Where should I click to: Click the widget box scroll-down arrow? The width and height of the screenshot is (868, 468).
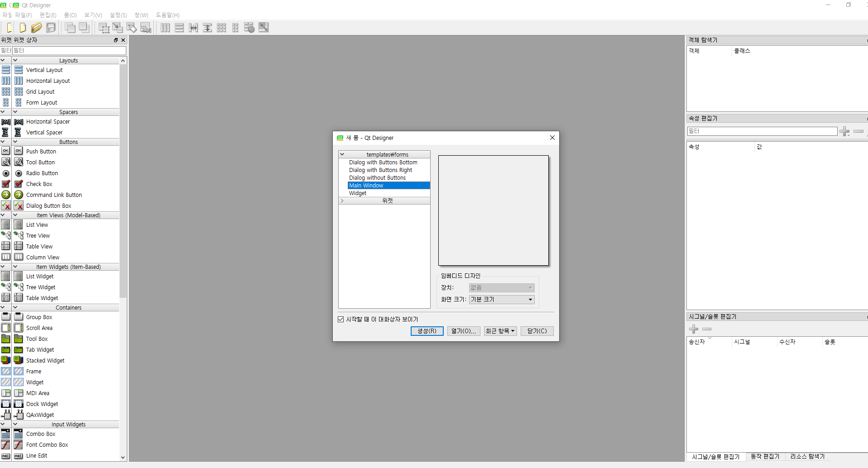pos(123,457)
